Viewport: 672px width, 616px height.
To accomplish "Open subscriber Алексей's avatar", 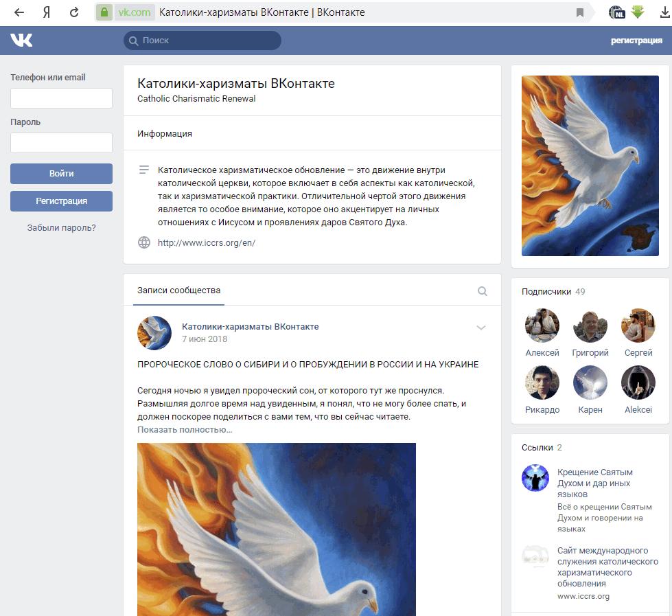I will point(542,326).
